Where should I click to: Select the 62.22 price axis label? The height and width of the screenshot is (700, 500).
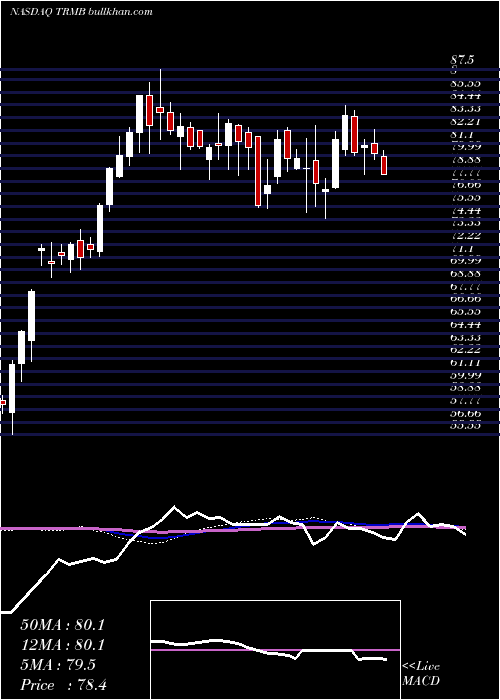pos(465,349)
